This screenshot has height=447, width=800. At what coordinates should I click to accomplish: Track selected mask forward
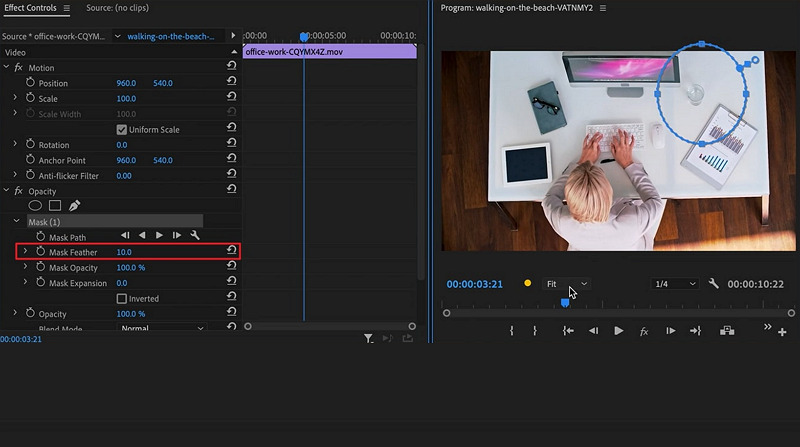click(159, 235)
